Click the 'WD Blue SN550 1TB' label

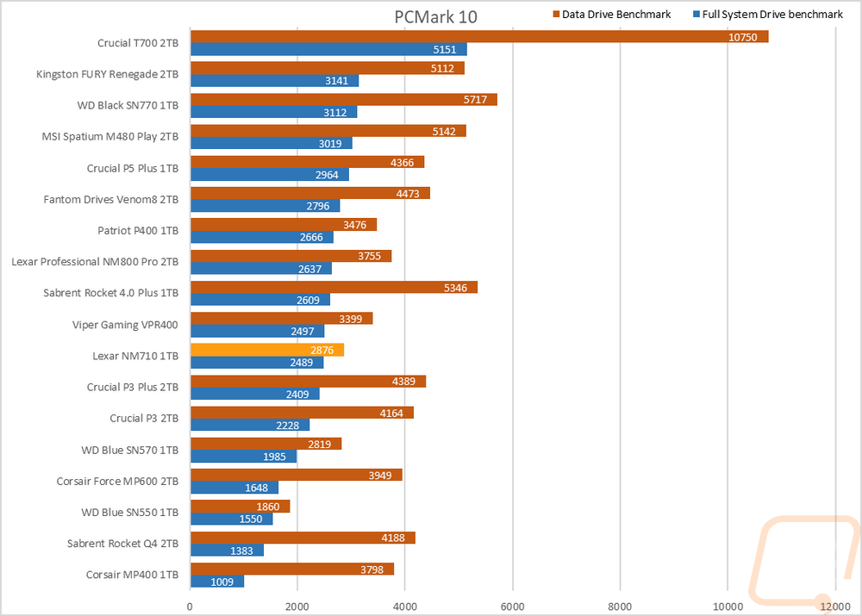click(x=130, y=512)
